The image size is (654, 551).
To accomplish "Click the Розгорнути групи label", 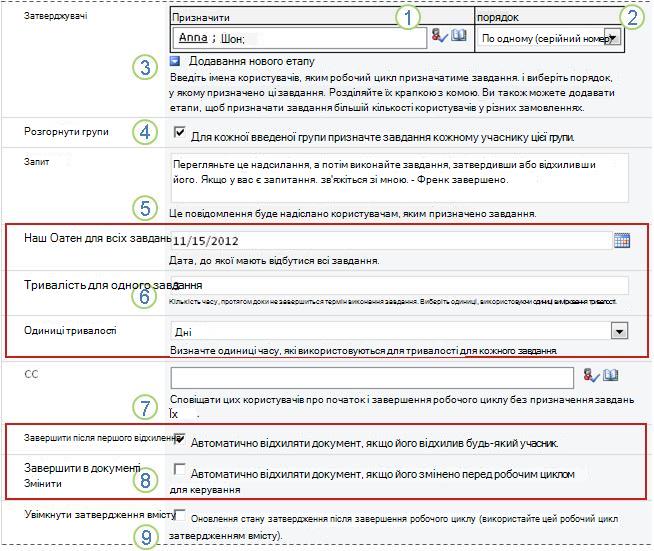I will point(66,132).
